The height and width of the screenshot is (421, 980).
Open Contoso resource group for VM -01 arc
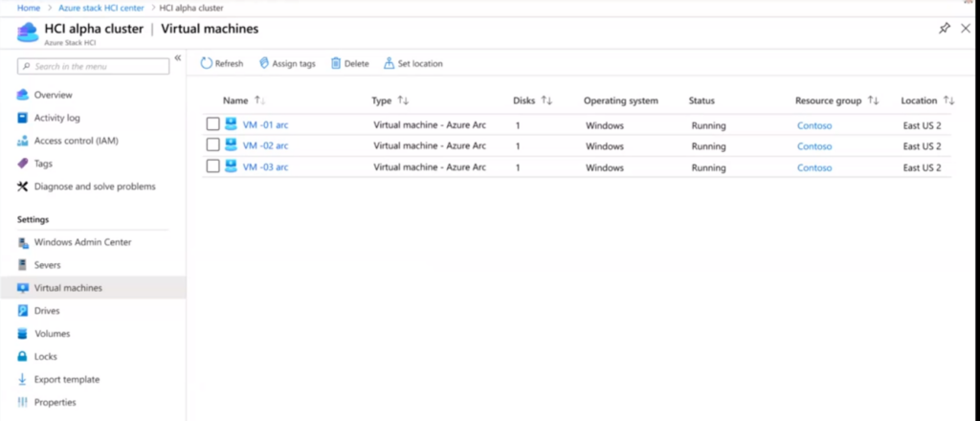coord(814,125)
